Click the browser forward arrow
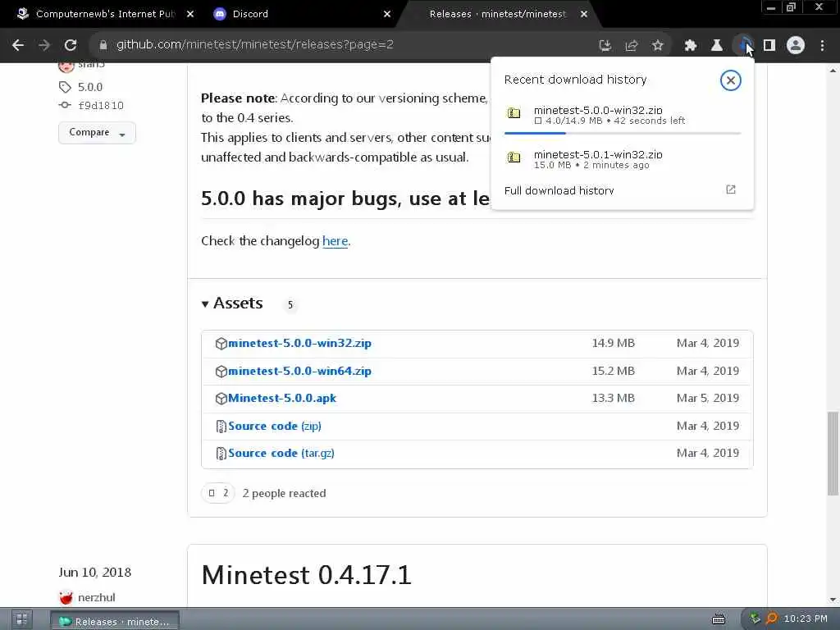Image resolution: width=840 pixels, height=630 pixels. tap(44, 46)
